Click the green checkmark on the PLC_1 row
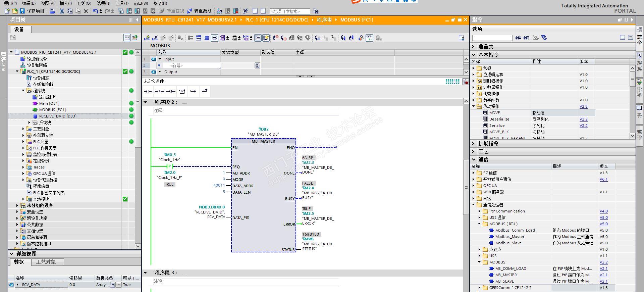The width and height of the screenshot is (644, 292). click(125, 71)
